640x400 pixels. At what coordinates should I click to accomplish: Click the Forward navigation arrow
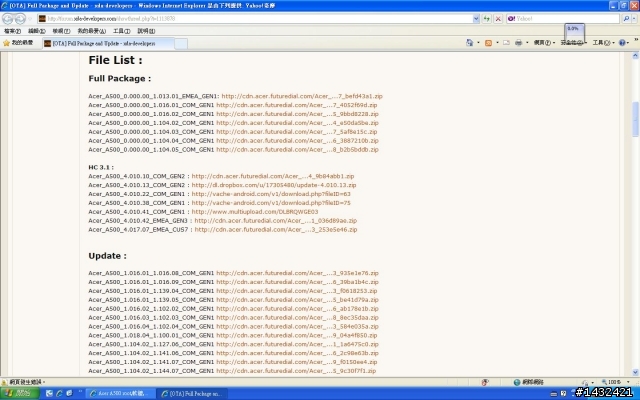click(20, 18)
